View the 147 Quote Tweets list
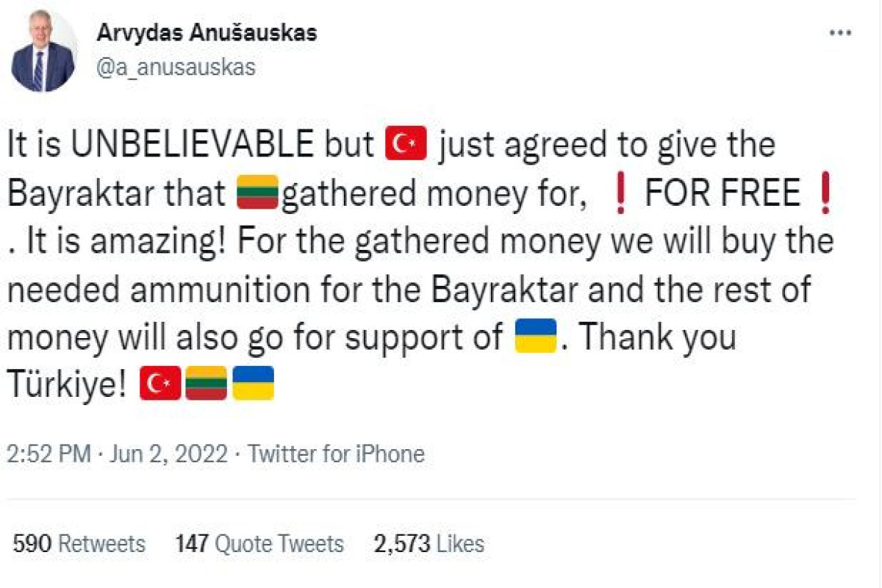This screenshot has height=588, width=882. point(259,544)
